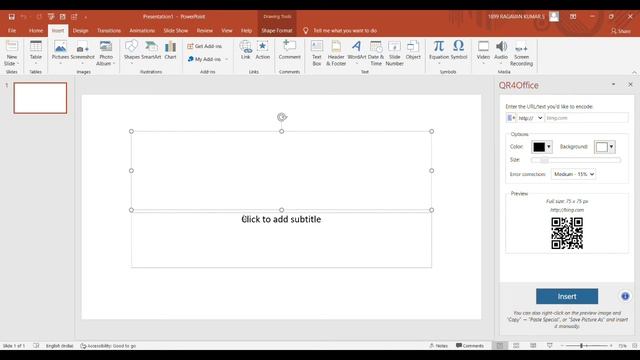Screen dimensions: 640x360
Task: Click the Get Add-ins button
Action: click(x=204, y=46)
